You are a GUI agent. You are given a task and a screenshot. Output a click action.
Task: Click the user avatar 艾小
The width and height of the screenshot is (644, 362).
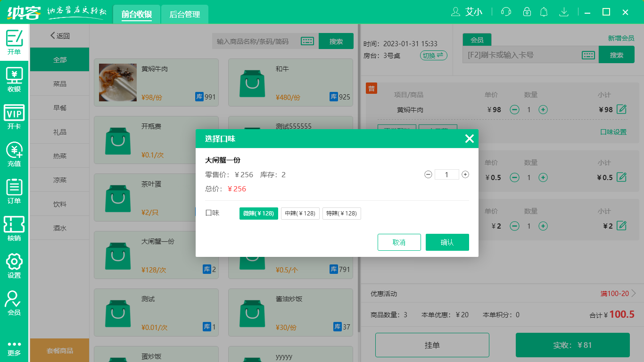(x=467, y=12)
